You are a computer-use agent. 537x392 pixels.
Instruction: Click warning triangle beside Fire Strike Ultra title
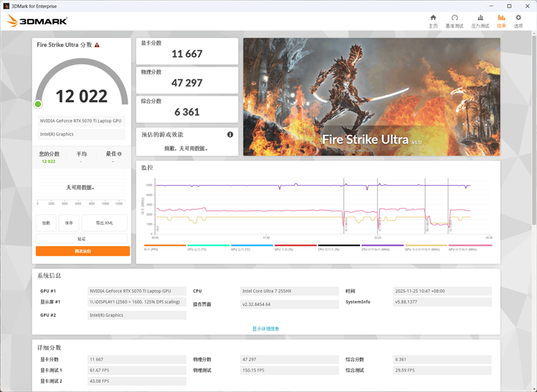[97, 45]
